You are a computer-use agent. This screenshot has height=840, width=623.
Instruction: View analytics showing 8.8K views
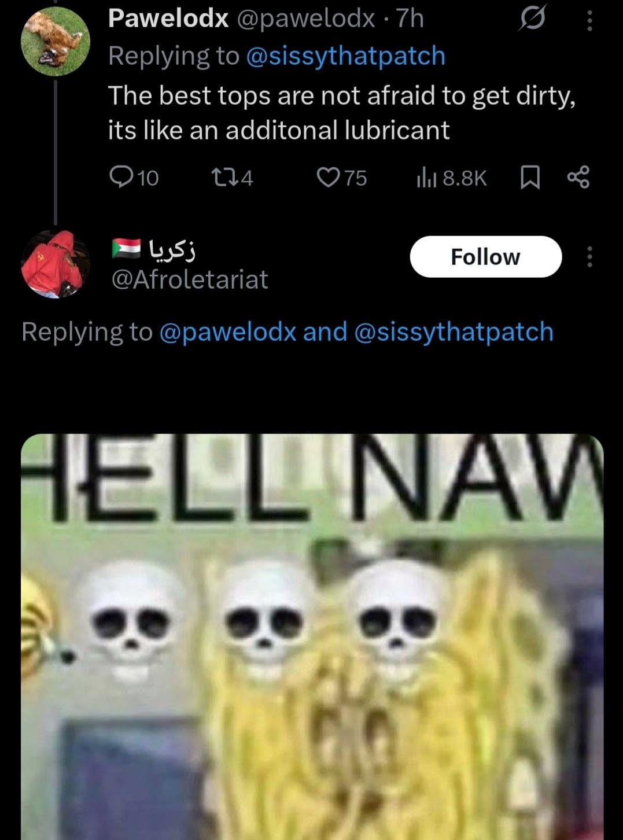[452, 178]
